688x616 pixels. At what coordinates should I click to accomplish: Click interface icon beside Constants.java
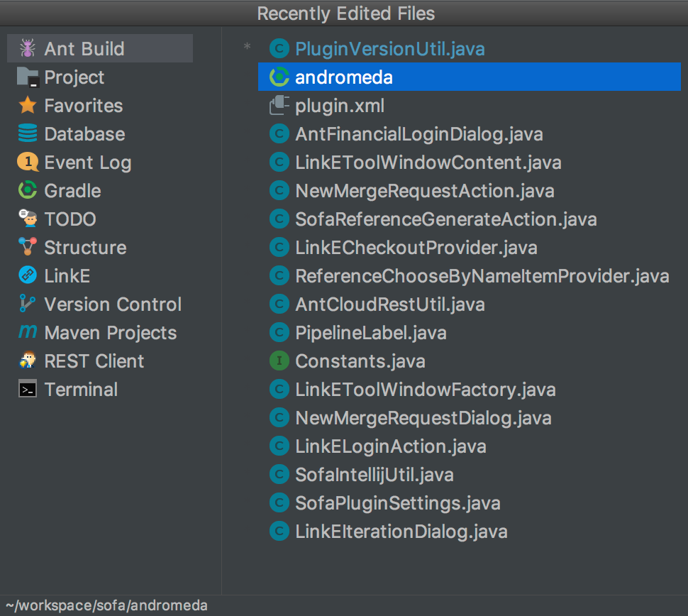[x=279, y=361]
